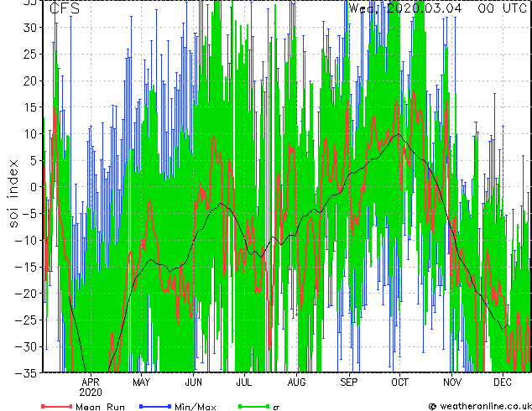Click the APR month label

tap(91, 382)
